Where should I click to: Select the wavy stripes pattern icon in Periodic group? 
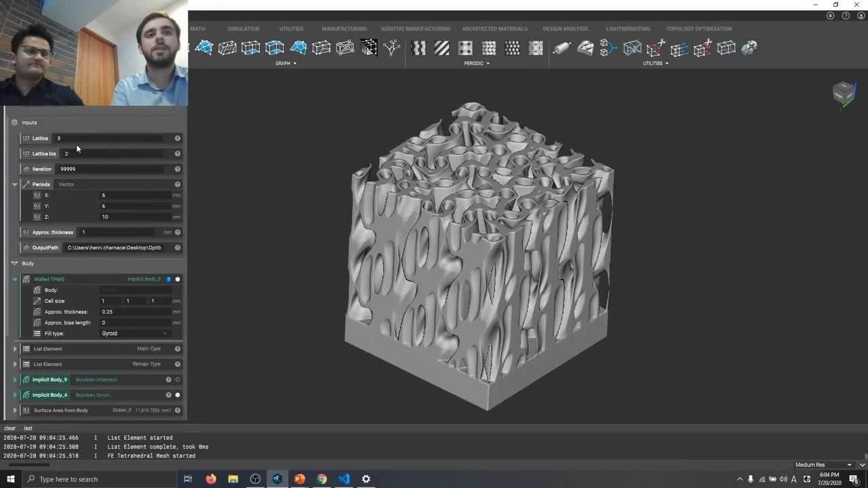coord(418,48)
